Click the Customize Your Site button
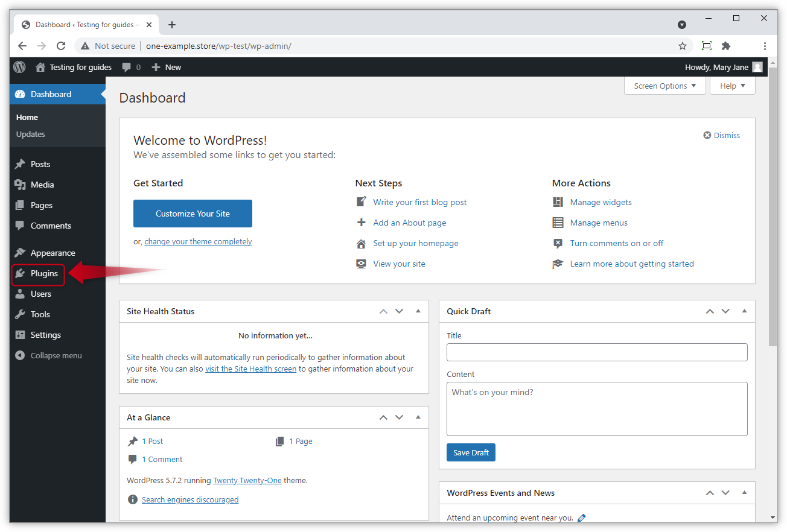This screenshot has width=787, height=532. pyautogui.click(x=193, y=214)
